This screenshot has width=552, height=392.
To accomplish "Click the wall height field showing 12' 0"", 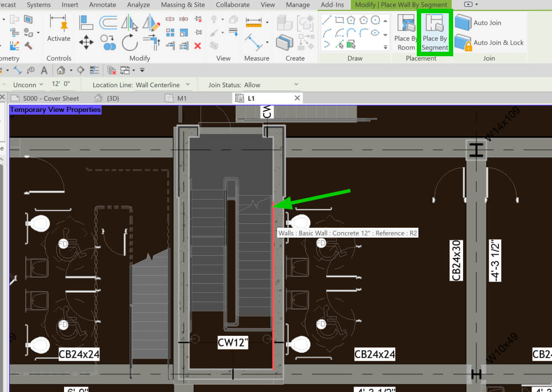I will click(x=62, y=84).
